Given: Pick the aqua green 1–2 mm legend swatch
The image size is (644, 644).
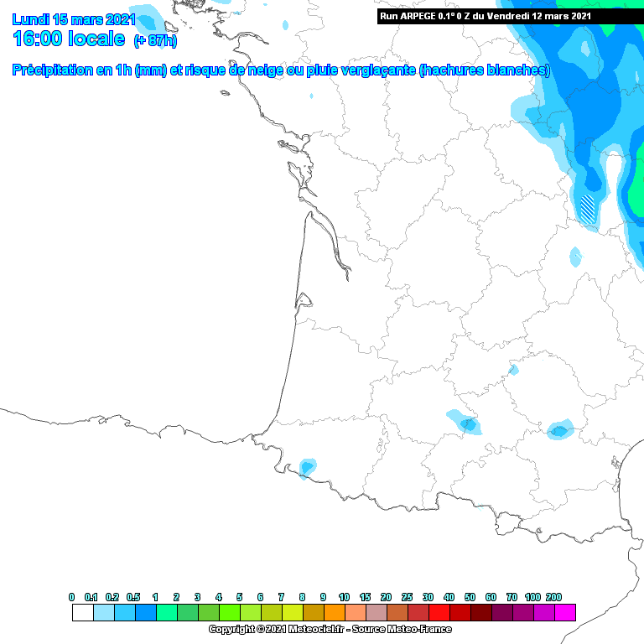Looking at the screenshot, I should tap(166, 613).
